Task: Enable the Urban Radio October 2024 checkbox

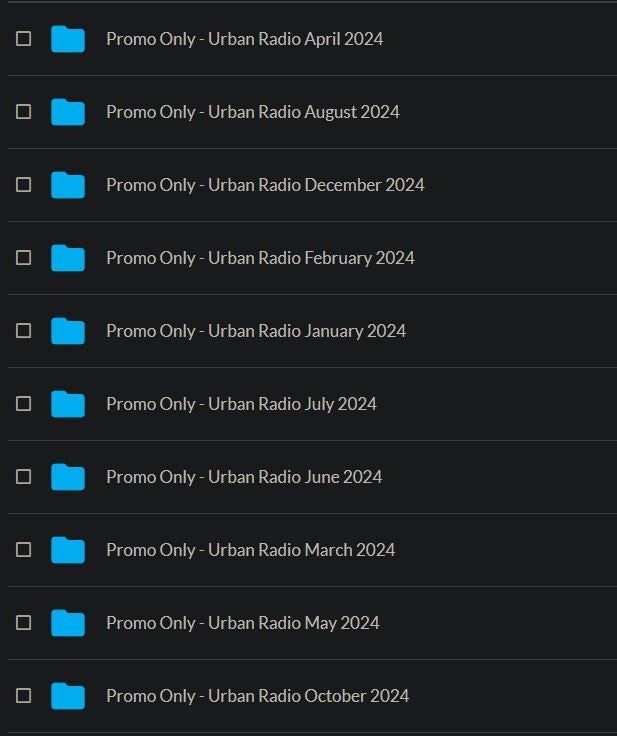Action: [24, 696]
